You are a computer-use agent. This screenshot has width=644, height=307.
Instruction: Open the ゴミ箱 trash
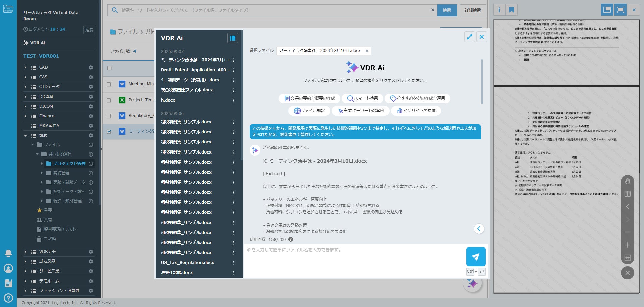46,239
